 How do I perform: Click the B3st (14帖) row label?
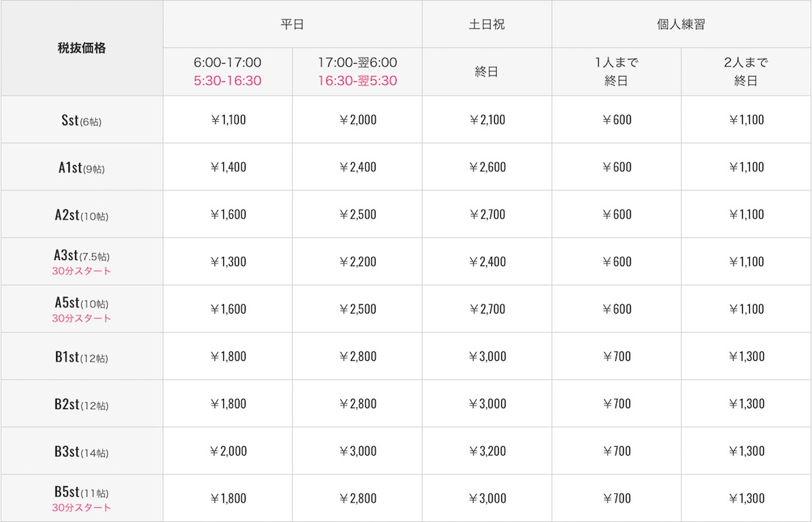pos(81,453)
